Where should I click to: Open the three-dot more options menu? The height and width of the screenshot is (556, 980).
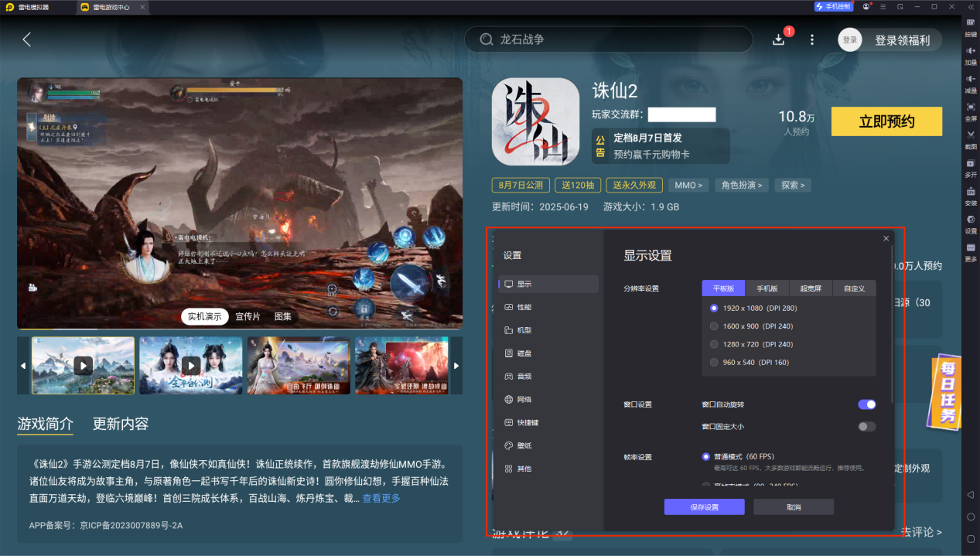point(811,39)
